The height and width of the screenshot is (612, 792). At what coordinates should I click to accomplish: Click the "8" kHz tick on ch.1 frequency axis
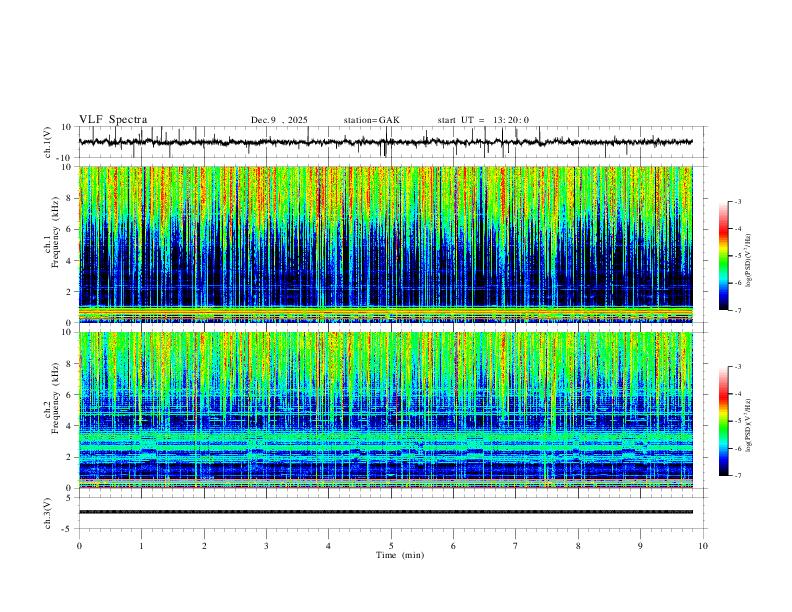point(69,198)
